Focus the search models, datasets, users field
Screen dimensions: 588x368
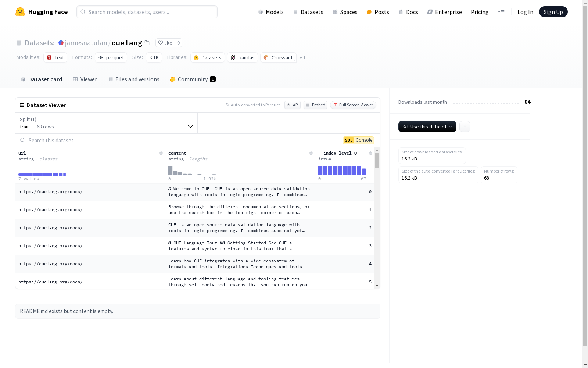pos(147,12)
